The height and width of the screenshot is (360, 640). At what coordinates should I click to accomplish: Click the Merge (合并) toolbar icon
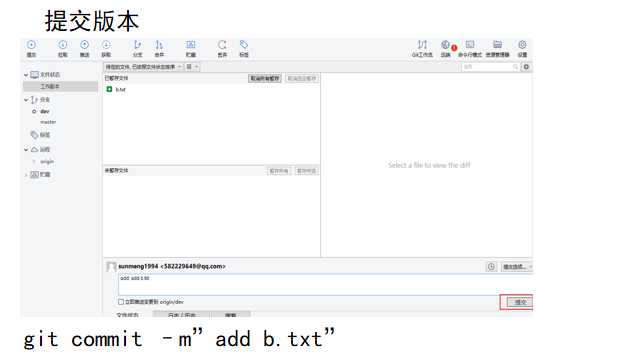[159, 48]
